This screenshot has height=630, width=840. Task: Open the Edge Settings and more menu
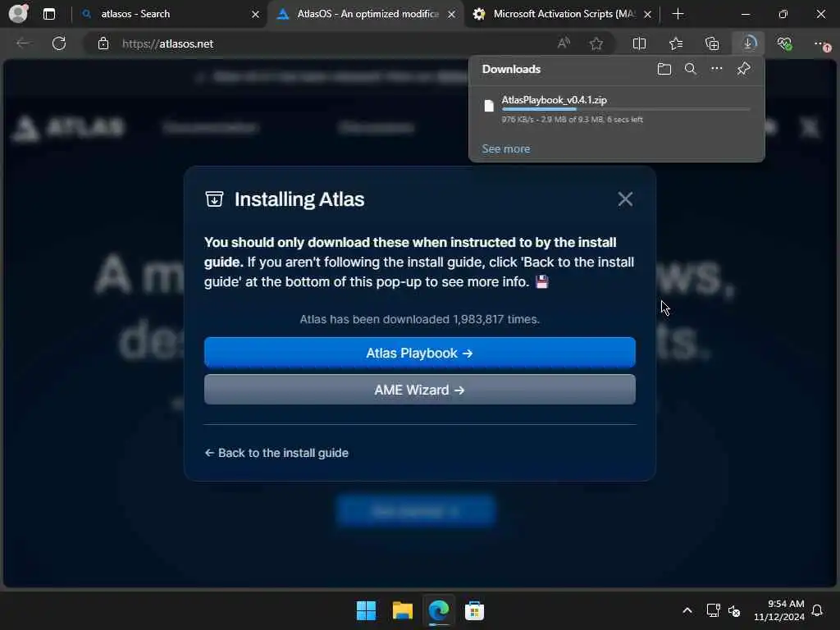(820, 43)
